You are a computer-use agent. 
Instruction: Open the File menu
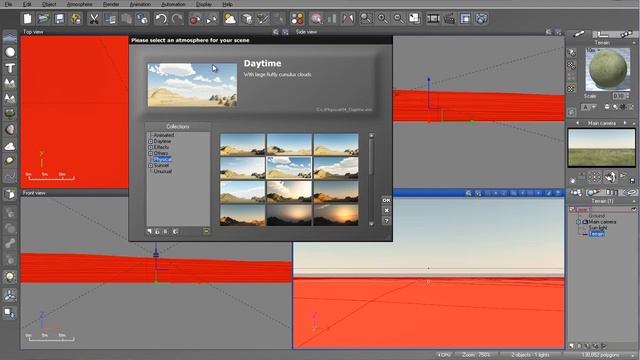(8, 4)
